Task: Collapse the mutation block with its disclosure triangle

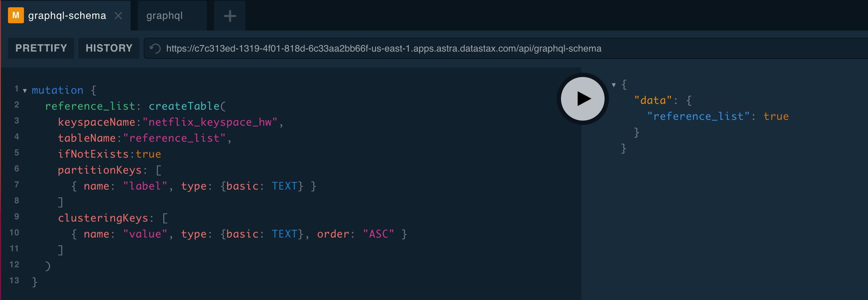Action: click(24, 91)
